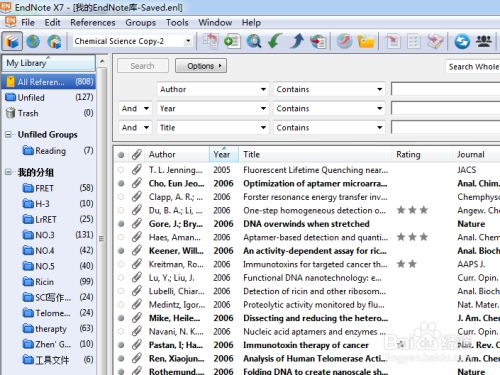Screen dimensions: 500x375
Task: Open the References menu
Action: click(93, 22)
